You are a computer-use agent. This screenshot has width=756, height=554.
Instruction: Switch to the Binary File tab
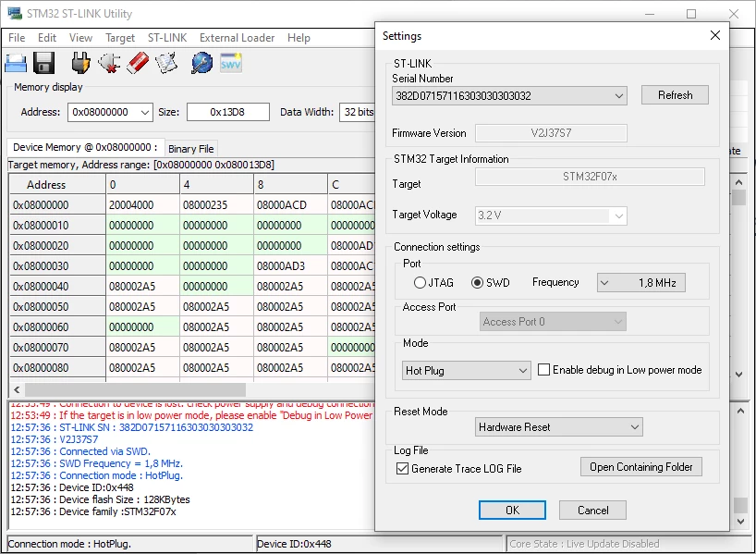click(191, 149)
